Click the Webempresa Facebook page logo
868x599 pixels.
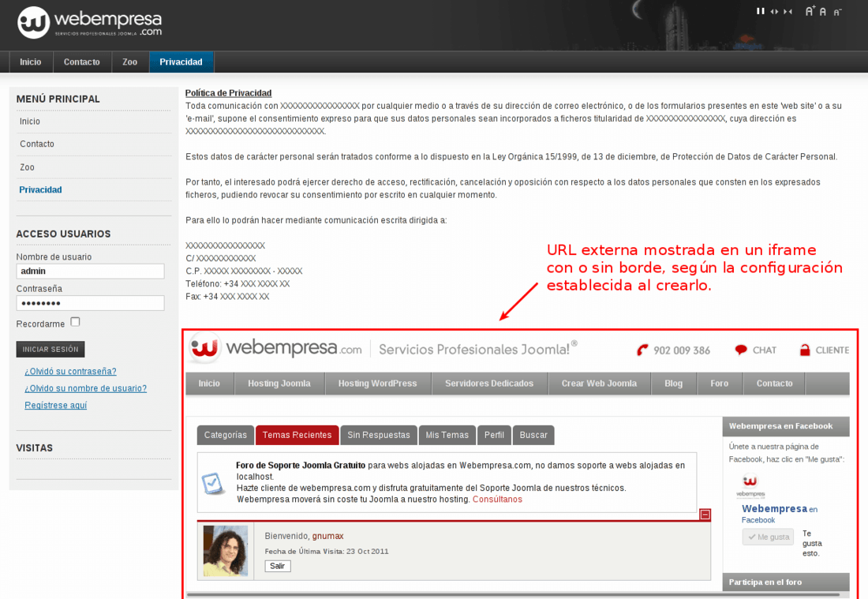click(750, 485)
